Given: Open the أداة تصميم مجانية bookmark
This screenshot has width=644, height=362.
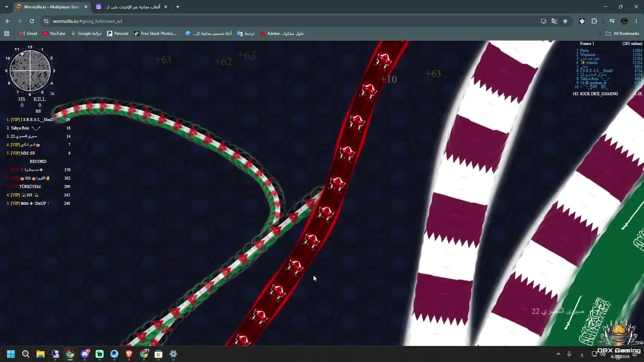Looking at the screenshot, I should point(209,34).
